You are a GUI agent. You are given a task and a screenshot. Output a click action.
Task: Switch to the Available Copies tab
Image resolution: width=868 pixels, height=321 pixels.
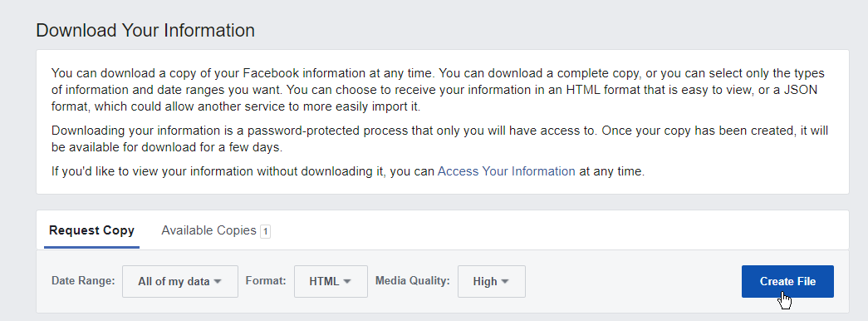(215, 230)
